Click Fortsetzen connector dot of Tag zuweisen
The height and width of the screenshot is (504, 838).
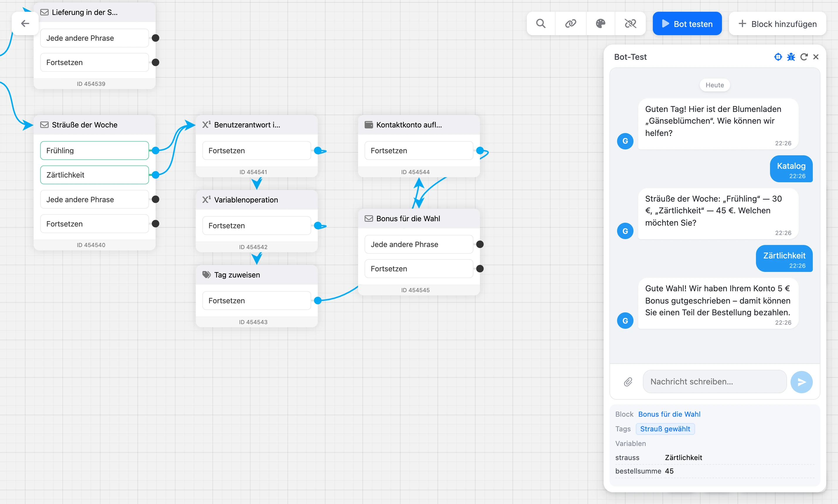(x=318, y=300)
